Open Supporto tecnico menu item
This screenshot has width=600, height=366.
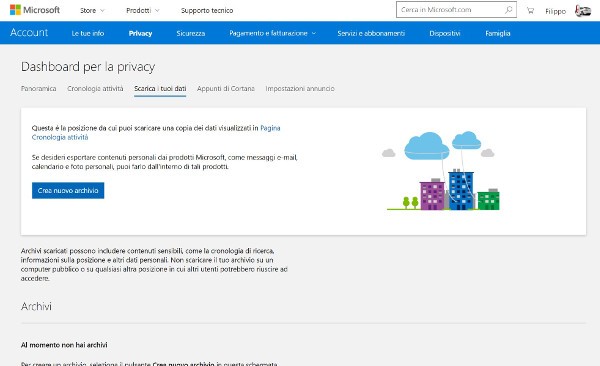coord(207,11)
